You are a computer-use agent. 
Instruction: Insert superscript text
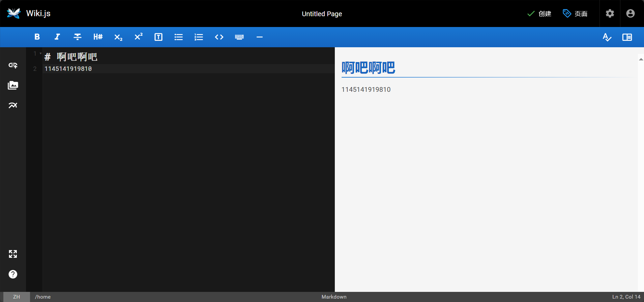pyautogui.click(x=138, y=37)
